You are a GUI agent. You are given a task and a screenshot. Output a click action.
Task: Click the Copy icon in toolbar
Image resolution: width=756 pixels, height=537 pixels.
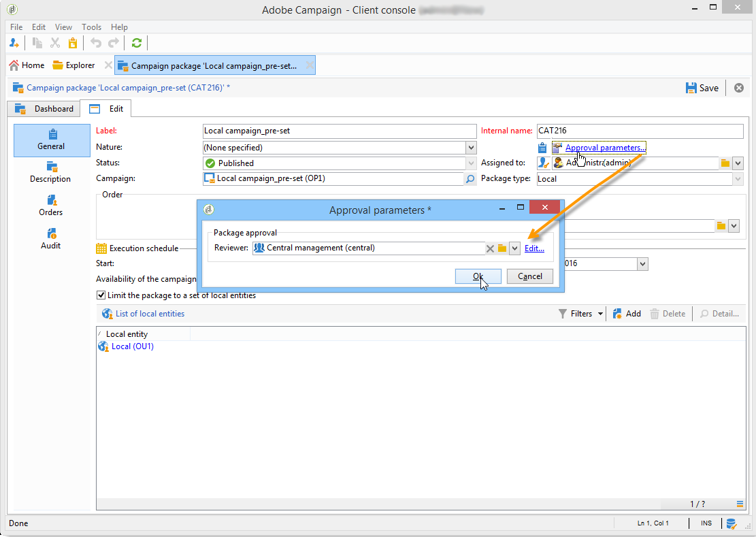(x=37, y=43)
